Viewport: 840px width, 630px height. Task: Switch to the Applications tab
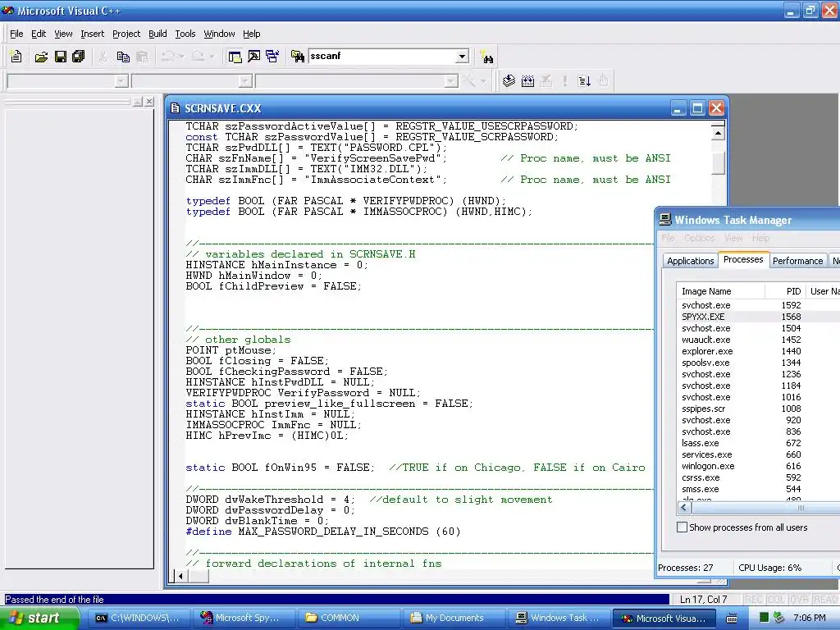coord(690,261)
